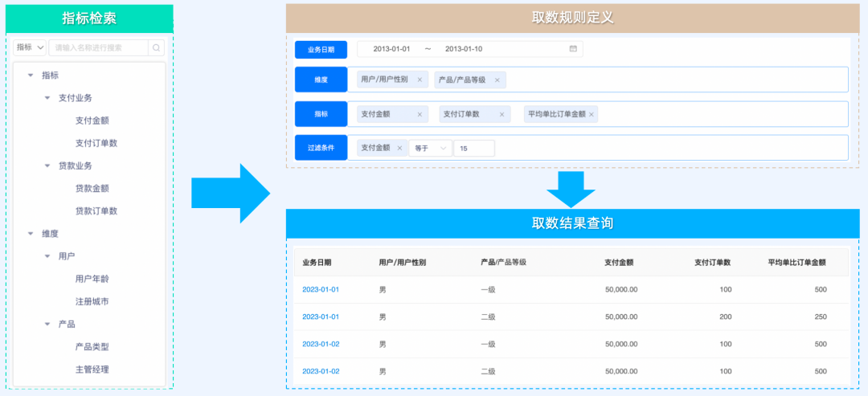868x396 pixels.
Task: Click the 用户/用户性别 column header
Action: click(x=403, y=263)
